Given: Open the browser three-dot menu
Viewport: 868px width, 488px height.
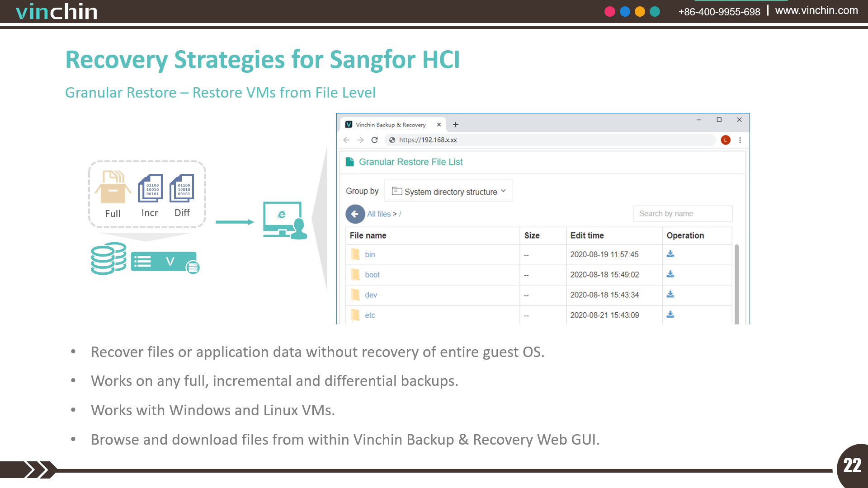Looking at the screenshot, I should click(740, 140).
